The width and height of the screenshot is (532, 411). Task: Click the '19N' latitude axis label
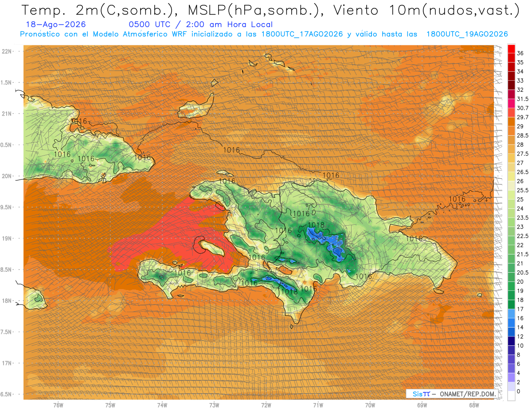7,238
